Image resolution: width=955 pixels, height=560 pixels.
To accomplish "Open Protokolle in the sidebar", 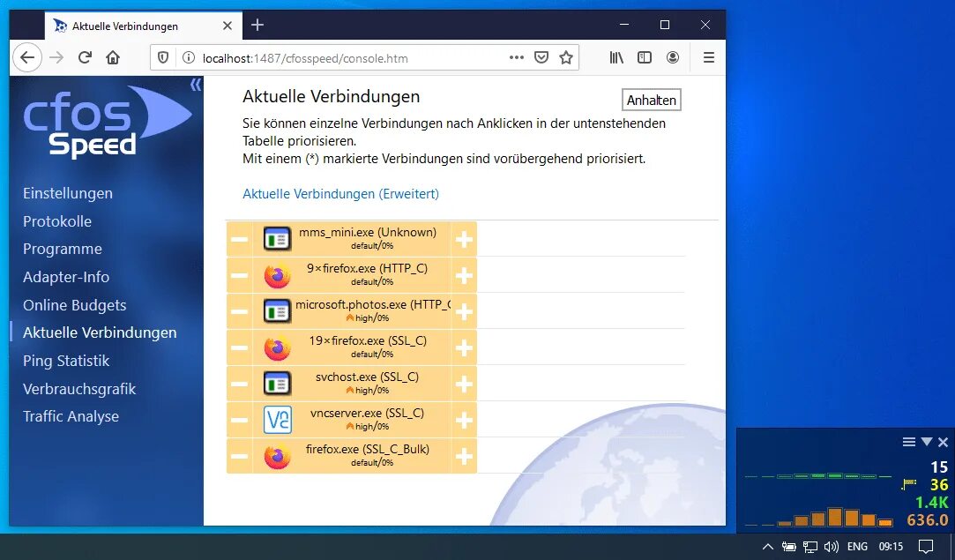I will tap(57, 221).
